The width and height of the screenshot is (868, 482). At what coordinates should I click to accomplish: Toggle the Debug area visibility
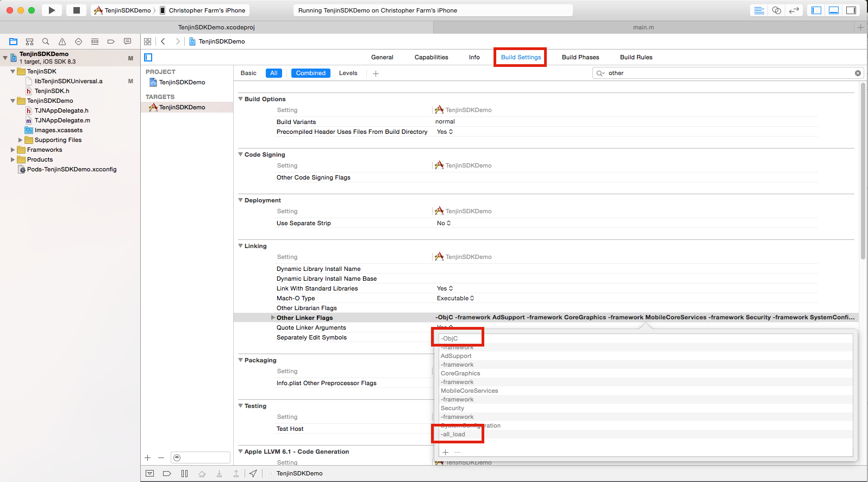click(834, 10)
